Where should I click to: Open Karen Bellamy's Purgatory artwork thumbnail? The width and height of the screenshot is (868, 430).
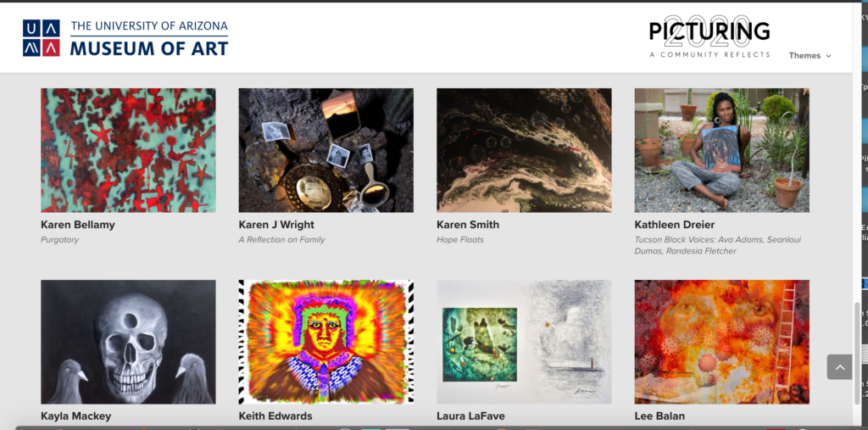tap(129, 150)
